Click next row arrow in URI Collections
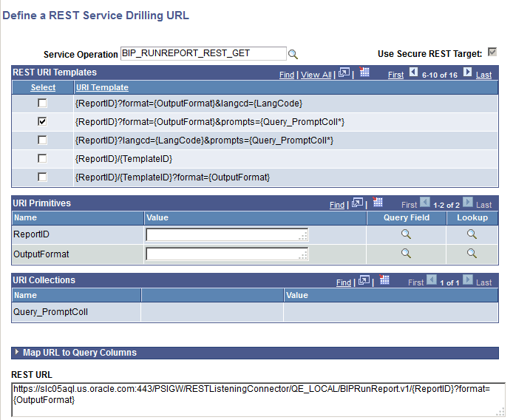513x420 pixels. [x=468, y=280]
